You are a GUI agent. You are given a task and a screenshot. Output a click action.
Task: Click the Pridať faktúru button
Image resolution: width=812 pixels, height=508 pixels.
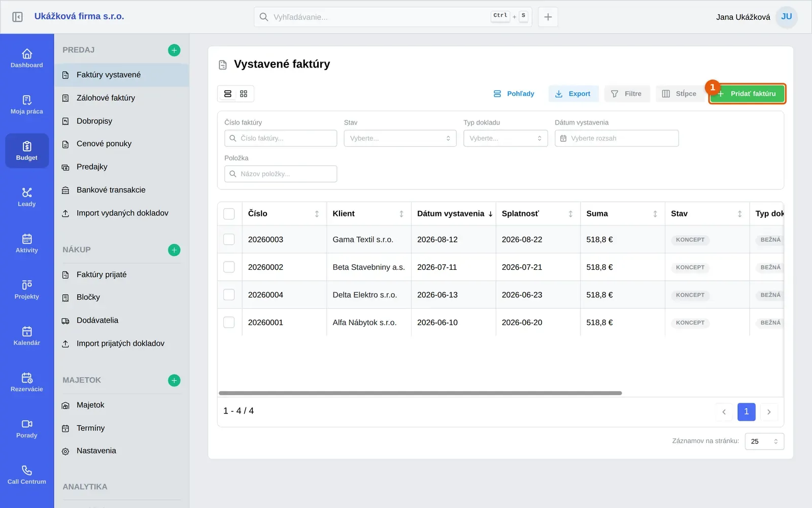coord(747,94)
